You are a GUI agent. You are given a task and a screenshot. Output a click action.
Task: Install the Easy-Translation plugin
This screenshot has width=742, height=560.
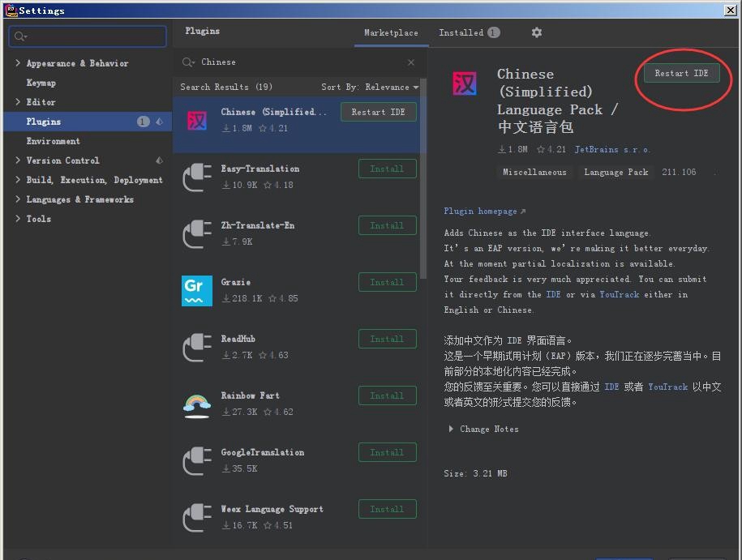(387, 169)
